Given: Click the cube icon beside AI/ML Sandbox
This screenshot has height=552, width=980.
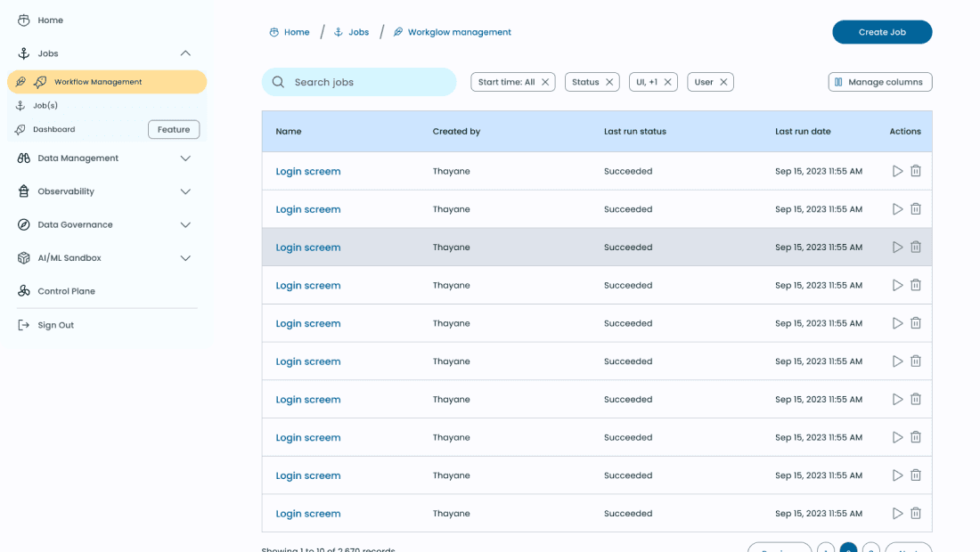Looking at the screenshot, I should [24, 258].
